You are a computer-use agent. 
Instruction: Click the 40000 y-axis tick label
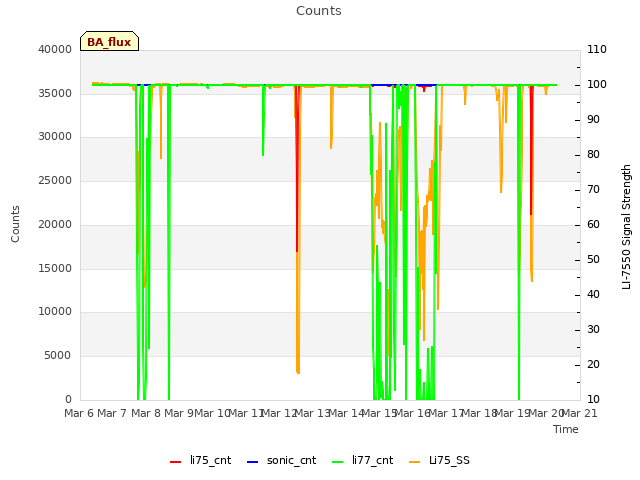coord(55,49)
